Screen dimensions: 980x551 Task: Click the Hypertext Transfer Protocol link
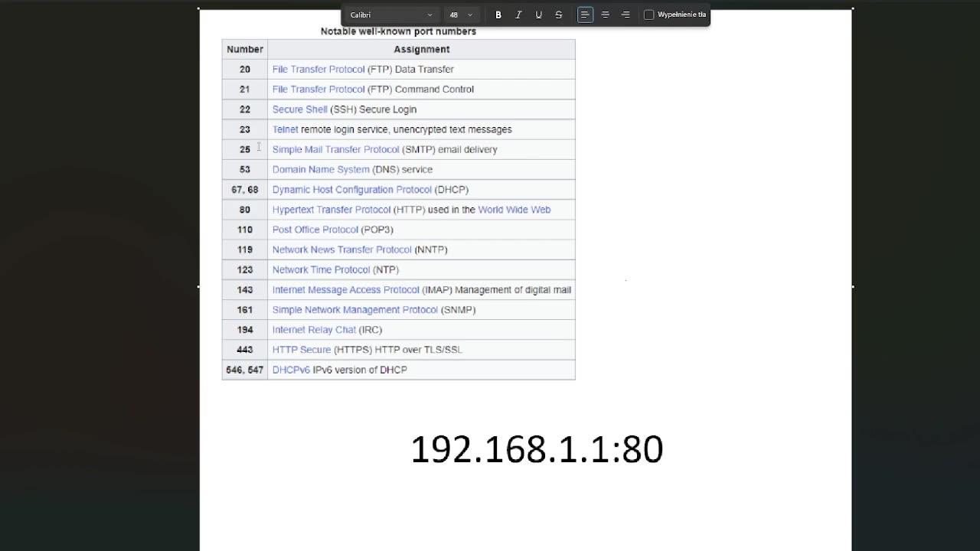(332, 209)
